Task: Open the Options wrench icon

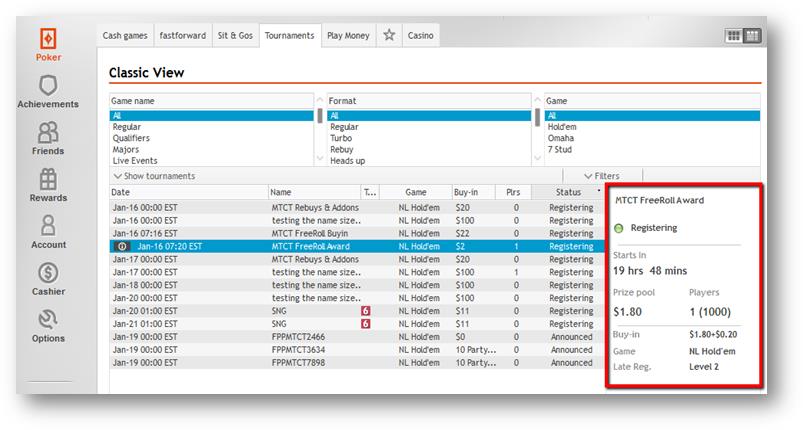Action: (x=48, y=319)
